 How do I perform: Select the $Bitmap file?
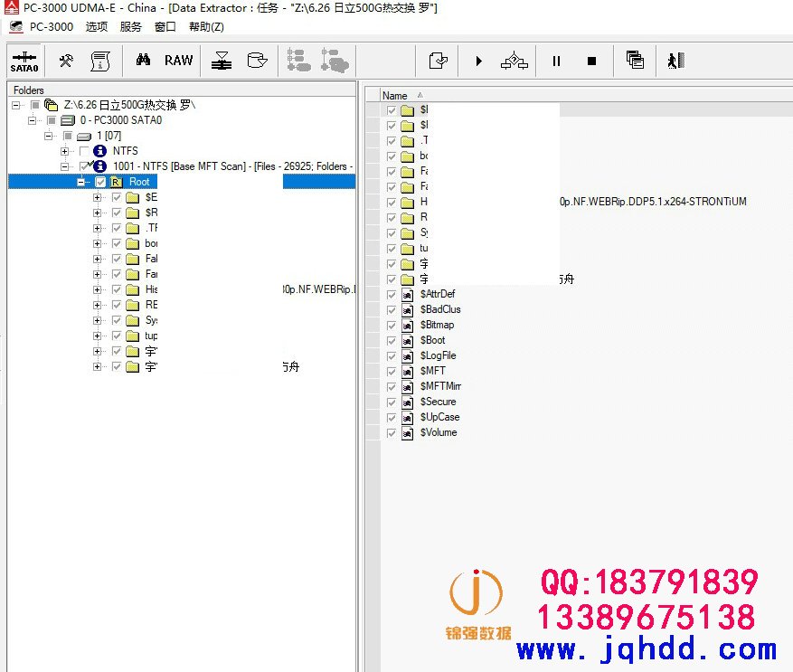coord(437,325)
